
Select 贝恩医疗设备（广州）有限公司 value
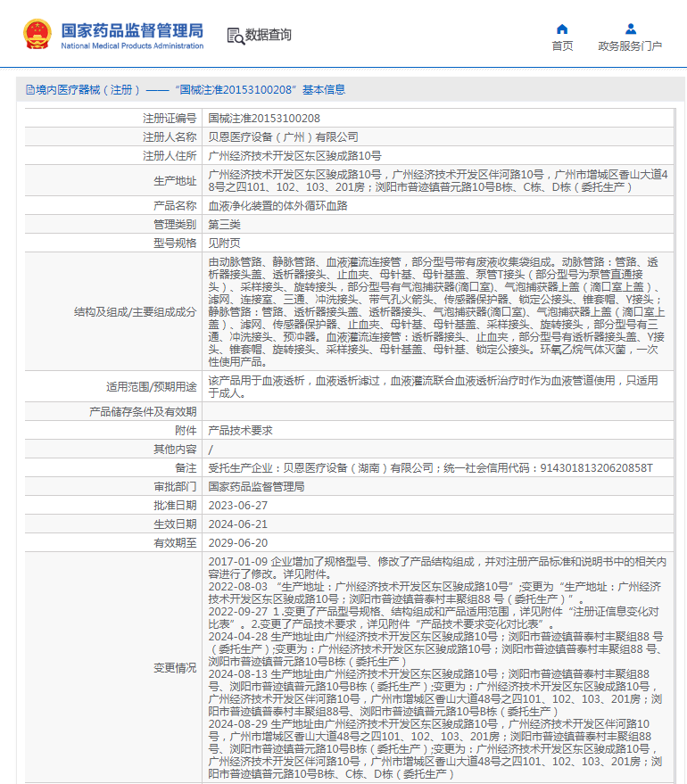click(x=283, y=137)
